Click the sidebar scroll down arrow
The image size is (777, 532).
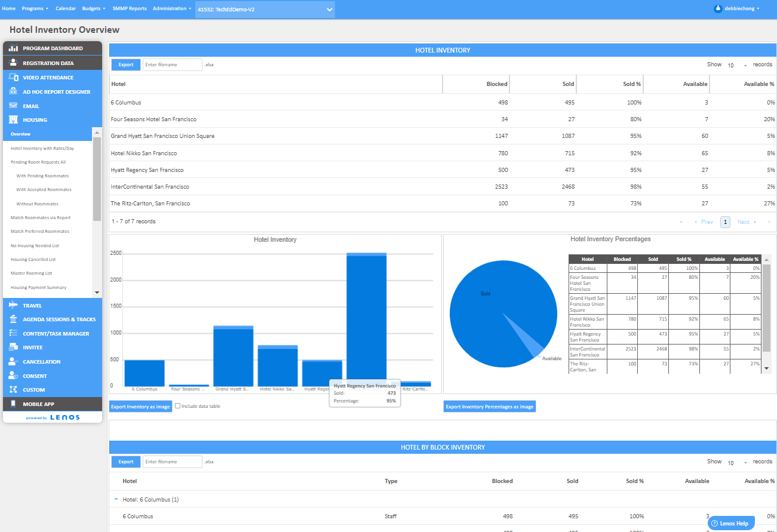[x=97, y=293]
